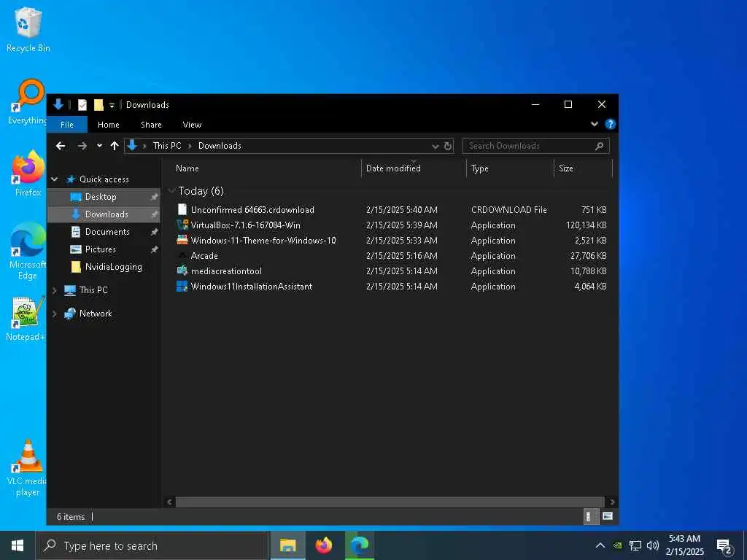Expand the Network tree node

pyautogui.click(x=54, y=314)
